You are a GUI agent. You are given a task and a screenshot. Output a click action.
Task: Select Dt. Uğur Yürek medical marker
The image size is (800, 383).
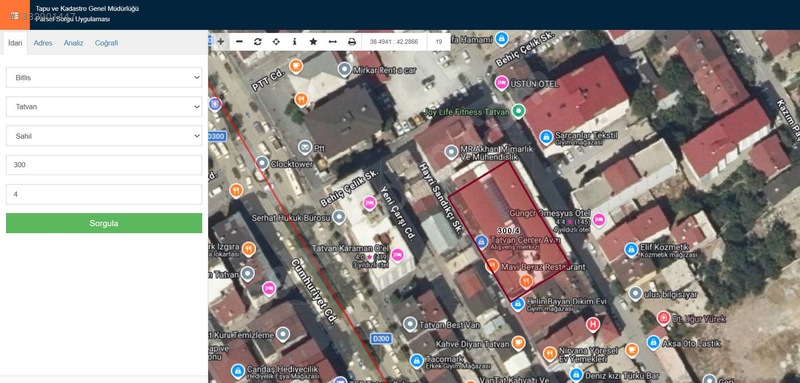point(663,318)
